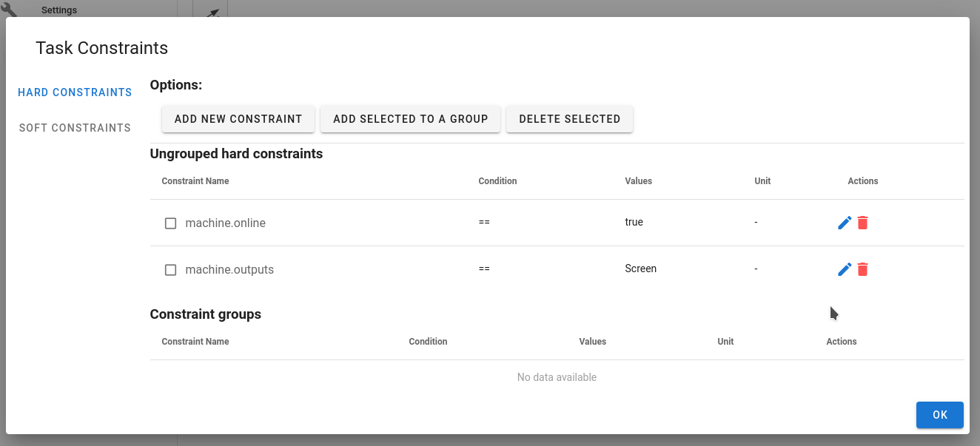Screen dimensions: 980x446
Task: Select the machine.online checkbox
Action: pos(170,222)
